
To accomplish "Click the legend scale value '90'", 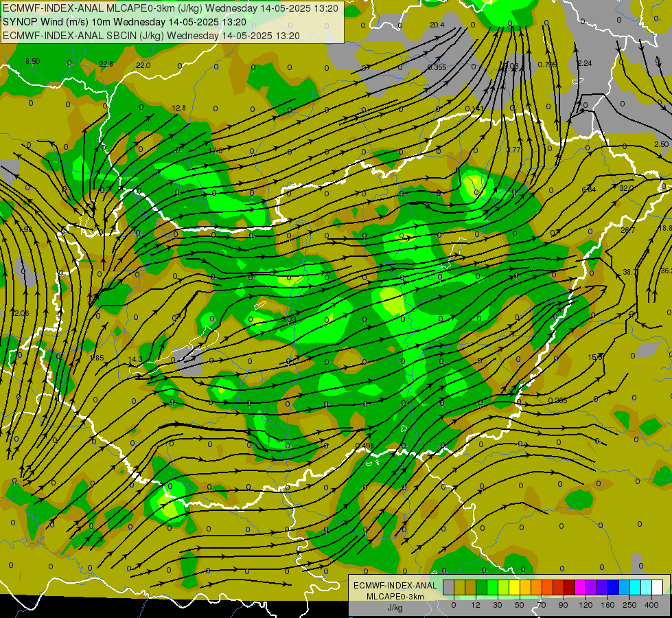I will [x=563, y=605].
